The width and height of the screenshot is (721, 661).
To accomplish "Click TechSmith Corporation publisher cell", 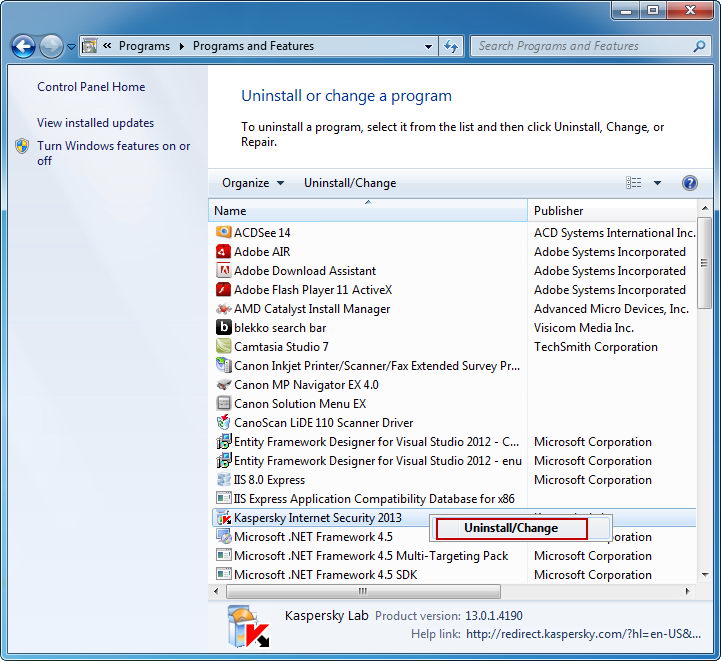I will pyautogui.click(x=595, y=347).
